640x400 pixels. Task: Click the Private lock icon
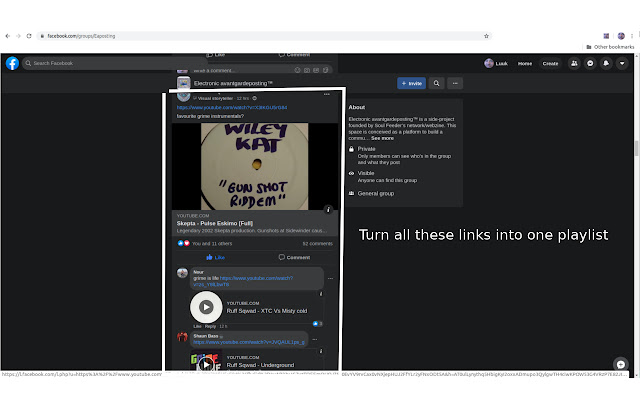pyautogui.click(x=351, y=149)
